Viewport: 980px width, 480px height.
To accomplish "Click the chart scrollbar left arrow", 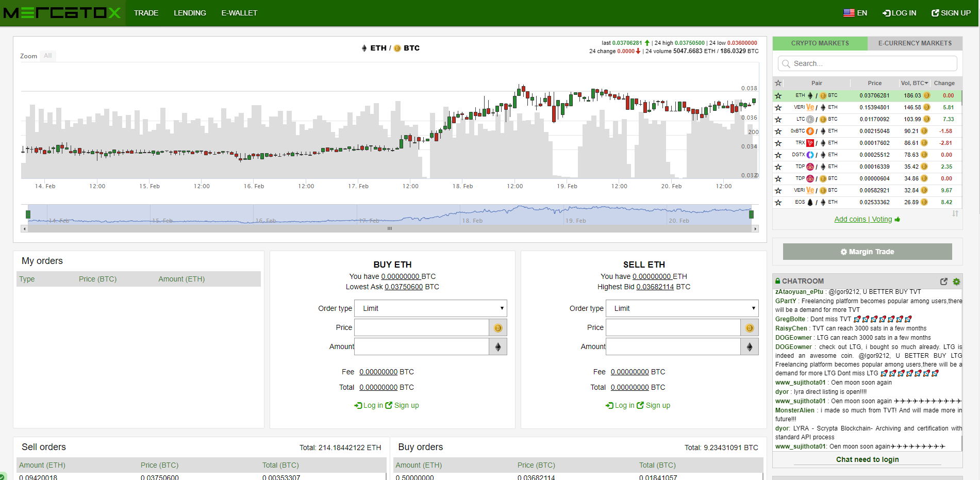I will coord(24,228).
